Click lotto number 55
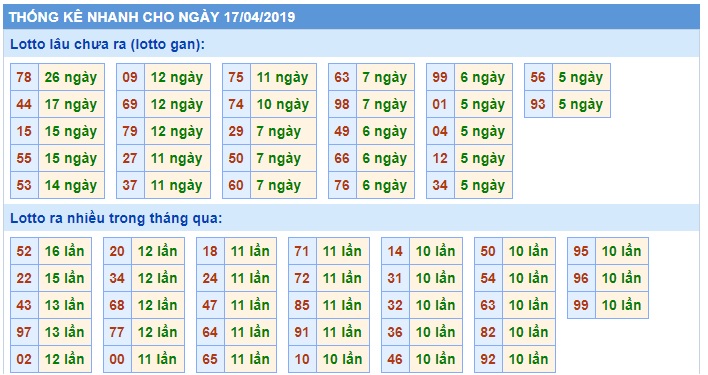This screenshot has height=375, width=708. click(24, 158)
